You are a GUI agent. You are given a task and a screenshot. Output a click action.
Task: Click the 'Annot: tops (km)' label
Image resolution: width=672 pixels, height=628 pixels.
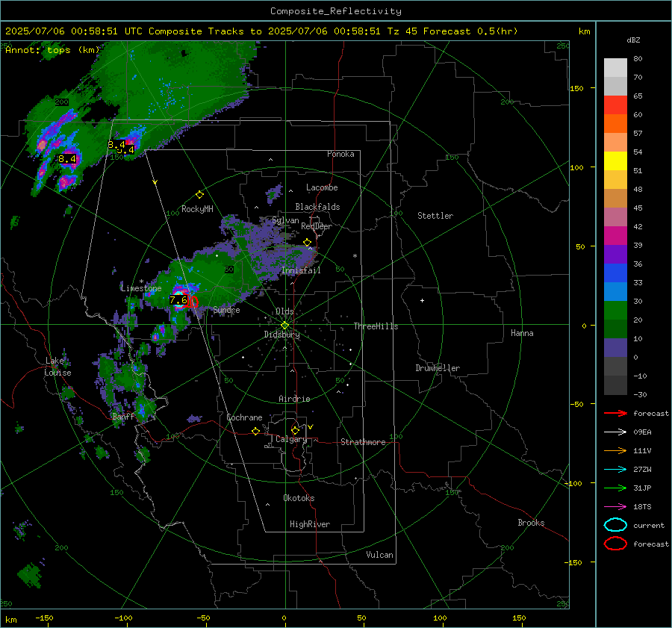point(52,50)
